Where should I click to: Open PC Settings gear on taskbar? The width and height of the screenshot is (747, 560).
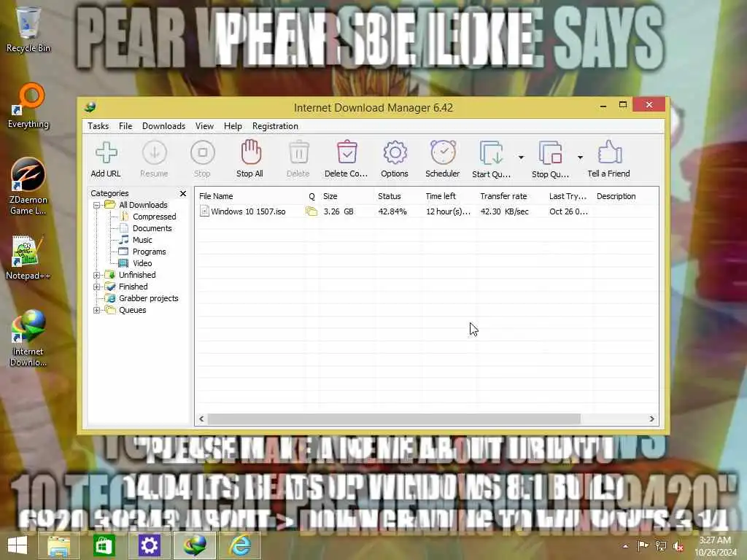point(149,545)
